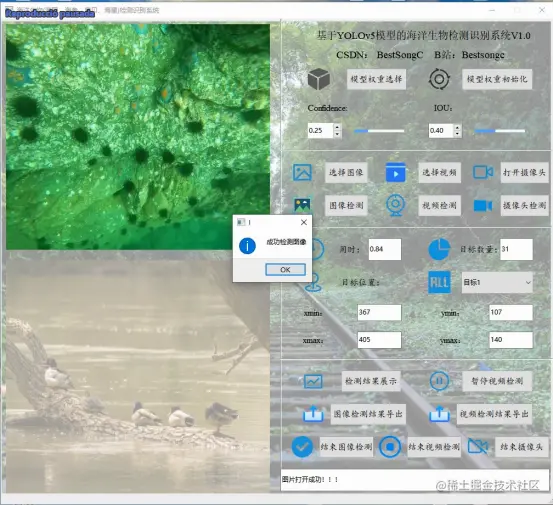Click the xmin field showing 367

tap(379, 312)
